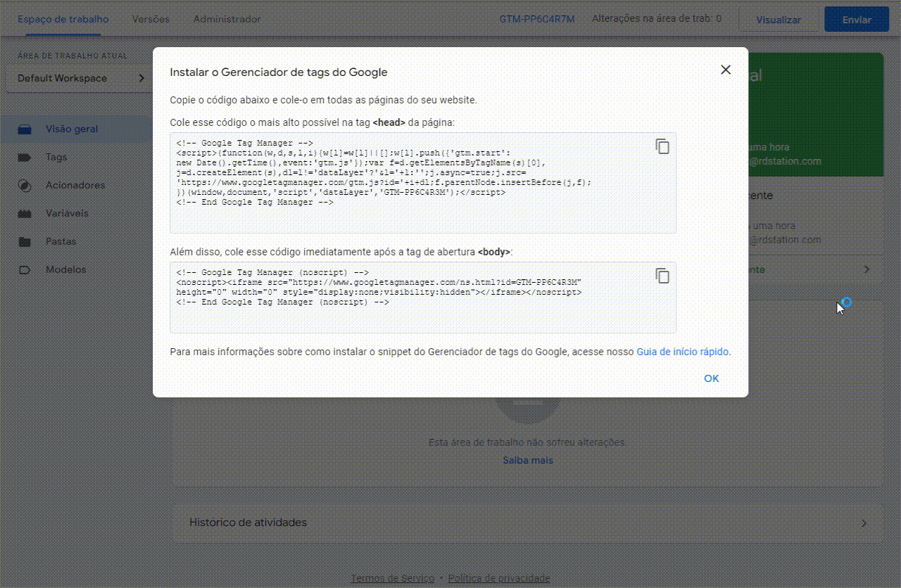Open the Guia de início rápido link
The width and height of the screenshot is (901, 588).
(682, 352)
